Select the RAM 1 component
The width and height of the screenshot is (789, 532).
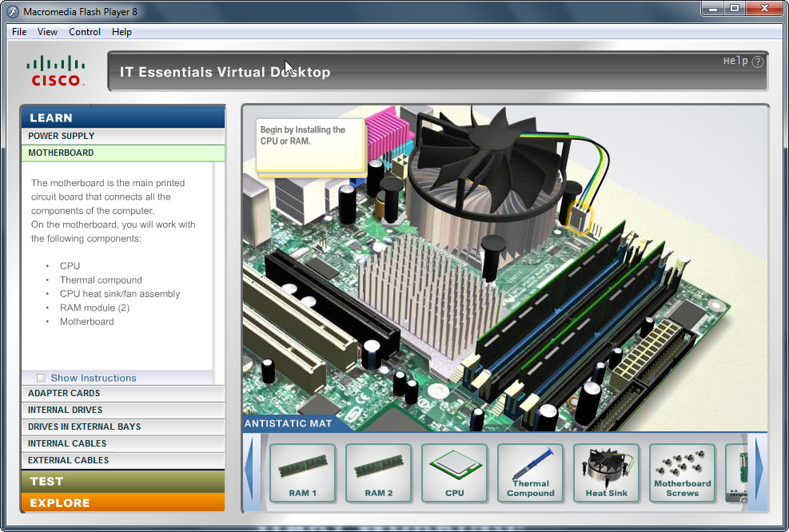302,473
